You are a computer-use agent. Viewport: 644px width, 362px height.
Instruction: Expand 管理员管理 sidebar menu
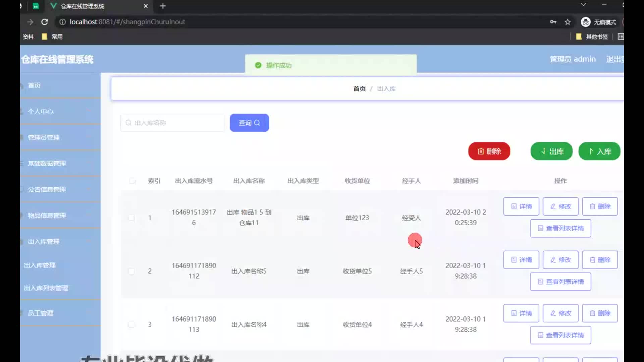[x=60, y=137]
